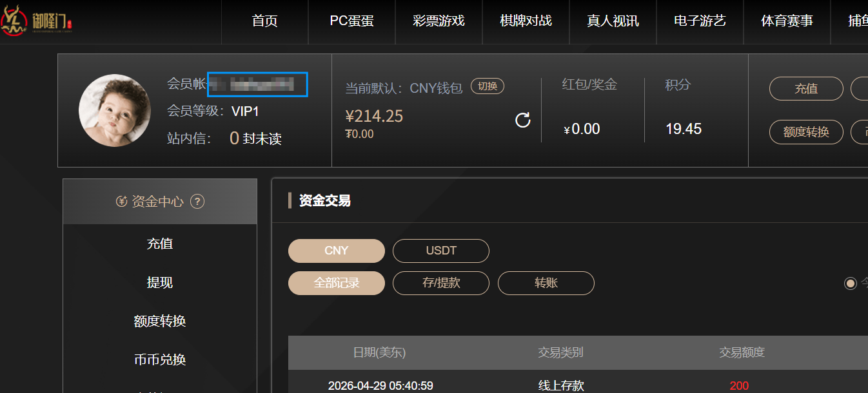
Task: Click the 资金中心 sidebar header
Action: 160,202
